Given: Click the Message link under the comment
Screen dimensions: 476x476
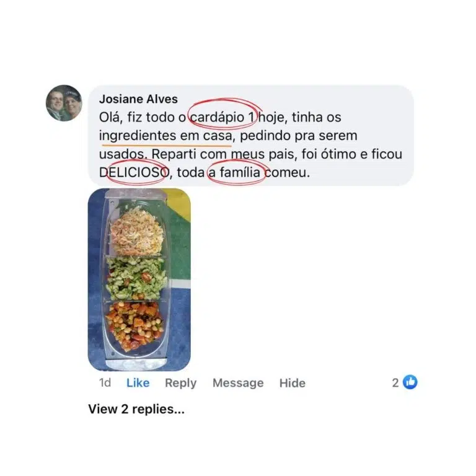Looking at the screenshot, I should coord(238,383).
